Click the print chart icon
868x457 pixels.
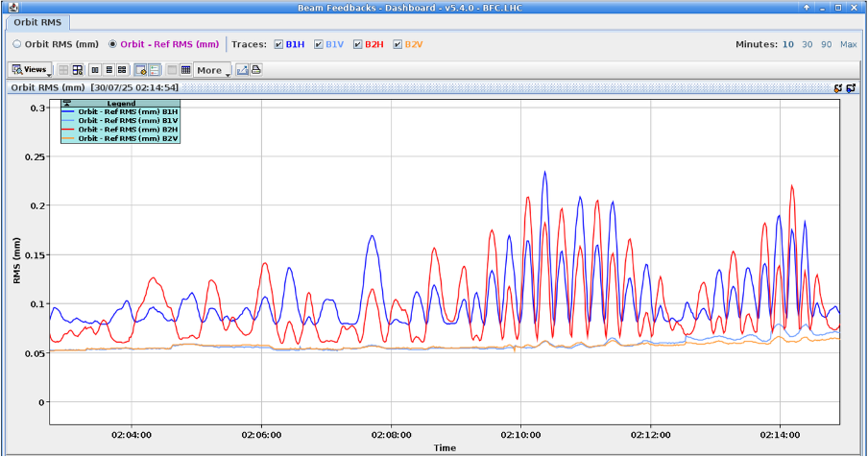[x=256, y=70]
